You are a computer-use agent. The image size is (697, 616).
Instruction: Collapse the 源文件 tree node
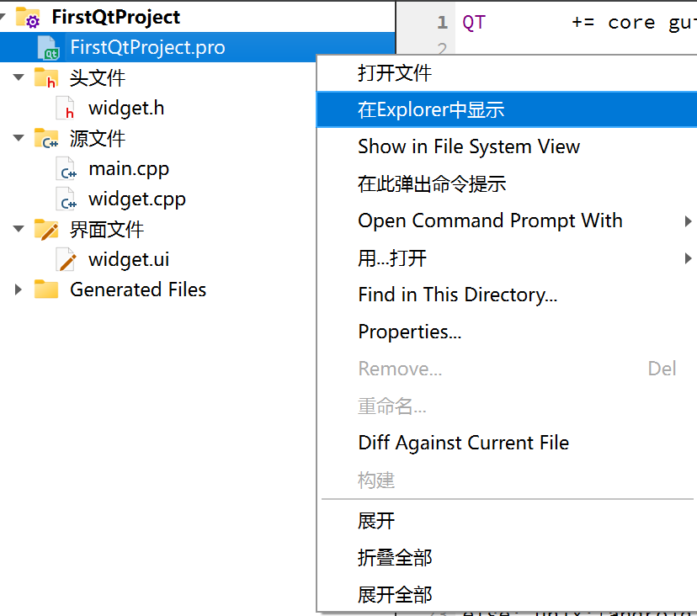point(17,137)
